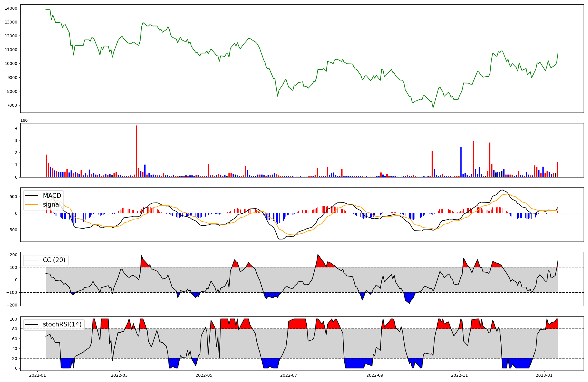588x382 pixels.
Task: Select the stochRSI(14) legend entry
Action: coord(62,324)
